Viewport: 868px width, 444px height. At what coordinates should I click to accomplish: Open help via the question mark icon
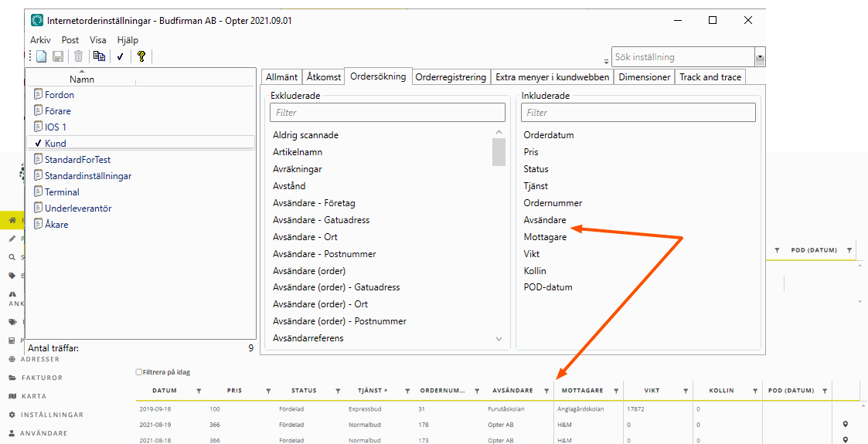141,56
